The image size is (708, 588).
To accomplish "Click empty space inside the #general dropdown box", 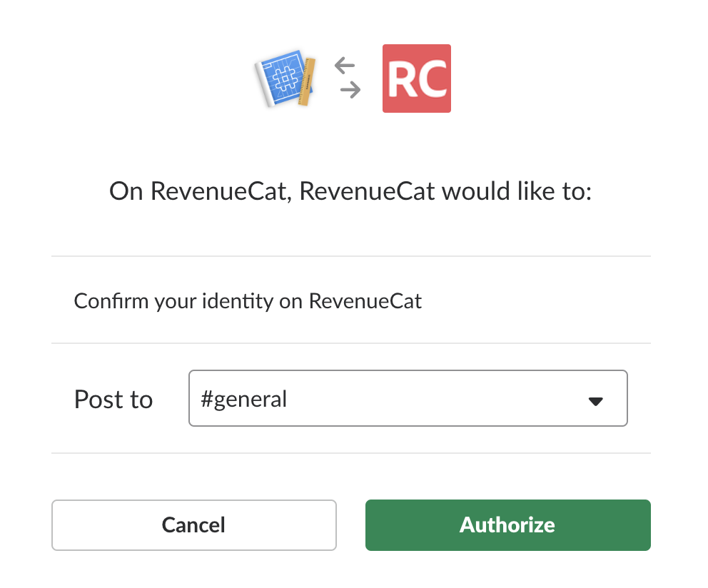I will coord(433,398).
